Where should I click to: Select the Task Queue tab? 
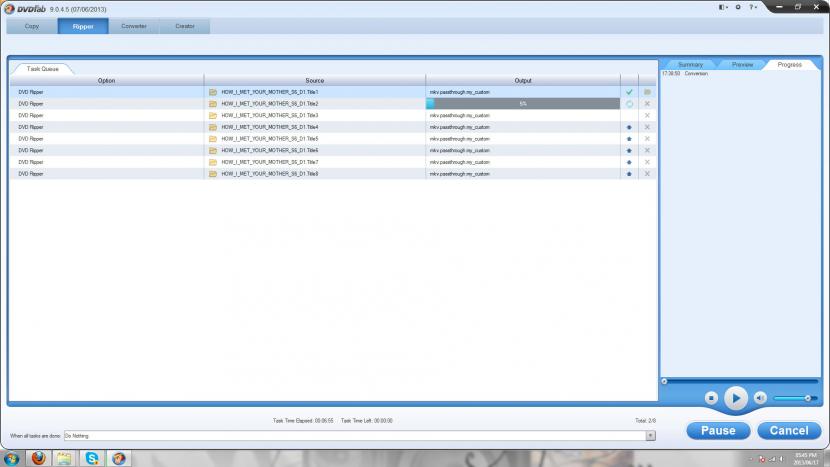[x=42, y=69]
